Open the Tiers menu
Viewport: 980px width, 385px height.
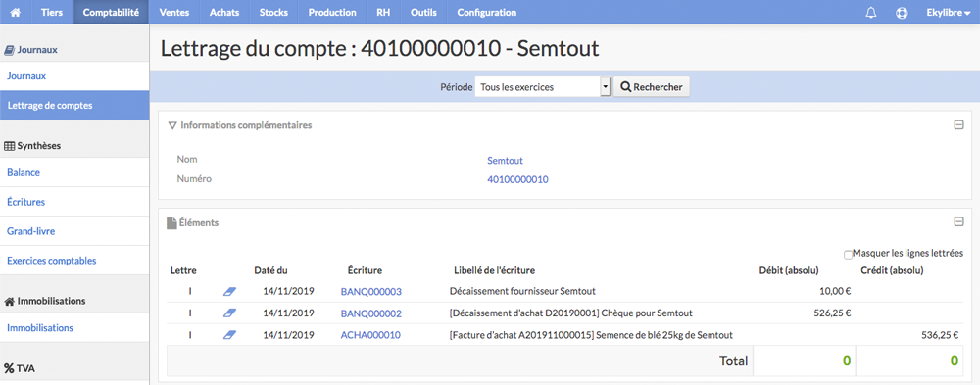click(x=52, y=12)
